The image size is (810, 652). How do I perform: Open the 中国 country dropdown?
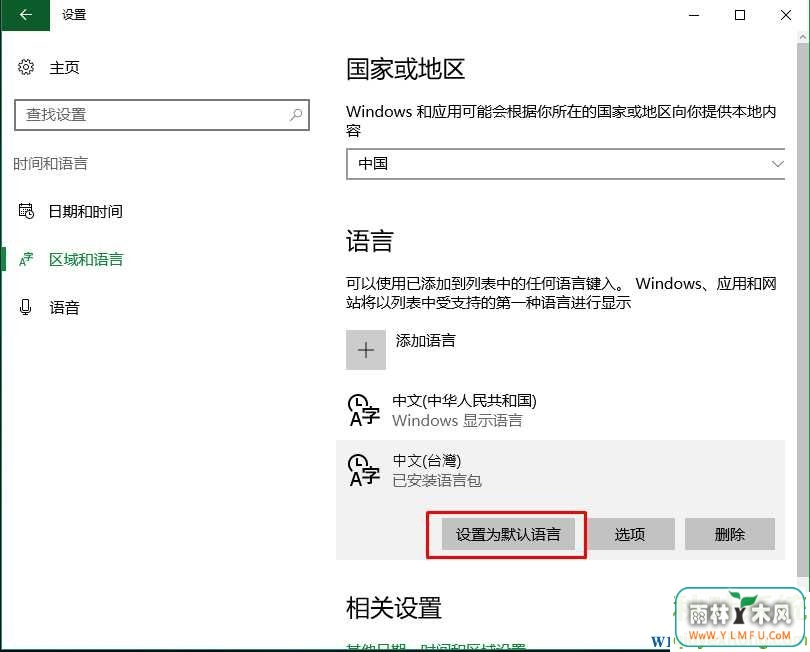click(x=566, y=164)
